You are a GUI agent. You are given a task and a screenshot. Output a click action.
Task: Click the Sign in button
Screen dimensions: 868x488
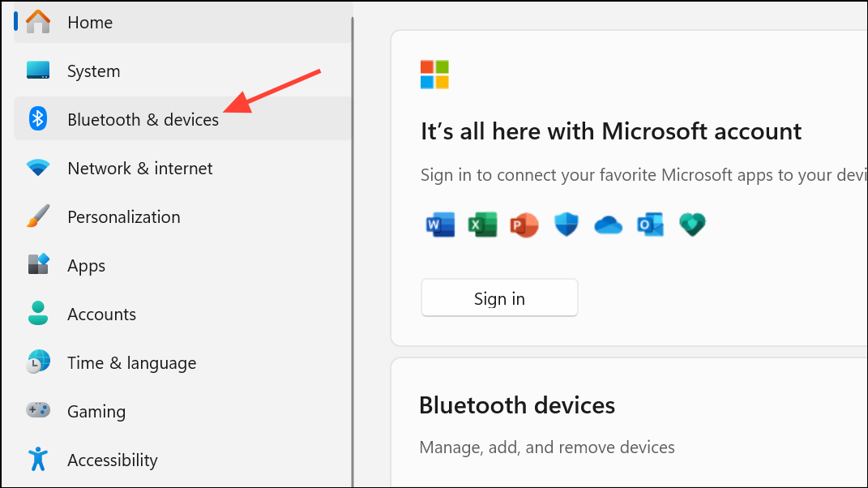coord(498,298)
